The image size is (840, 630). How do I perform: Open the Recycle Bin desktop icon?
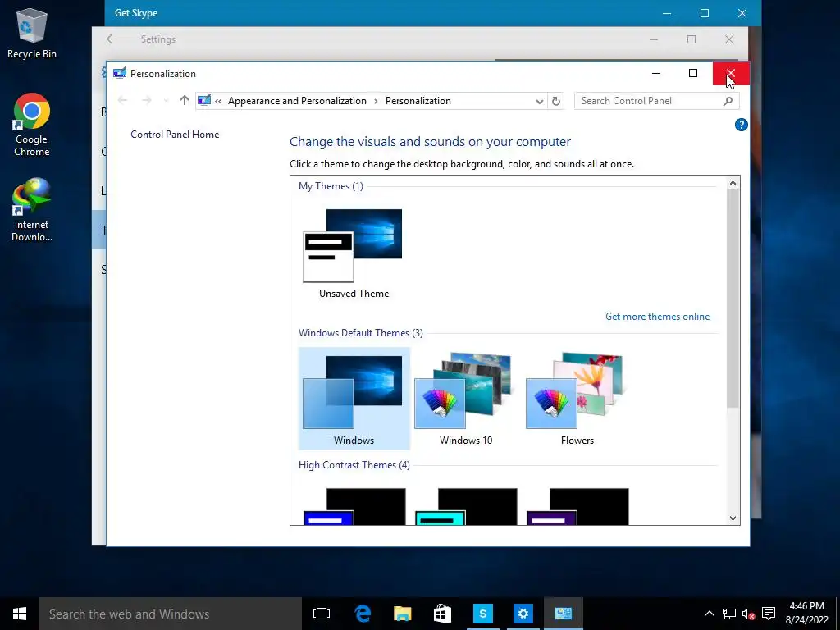(x=32, y=33)
